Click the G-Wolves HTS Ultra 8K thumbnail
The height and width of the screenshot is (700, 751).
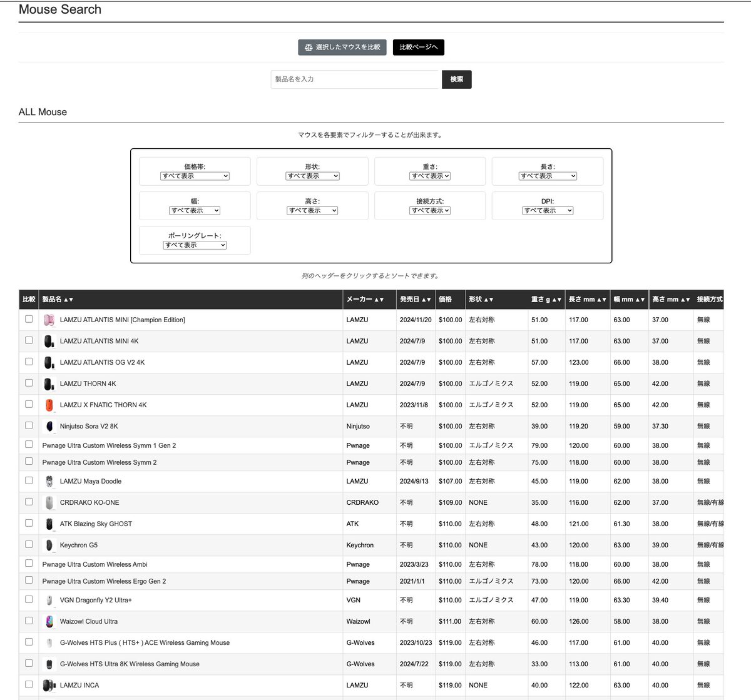click(x=49, y=664)
